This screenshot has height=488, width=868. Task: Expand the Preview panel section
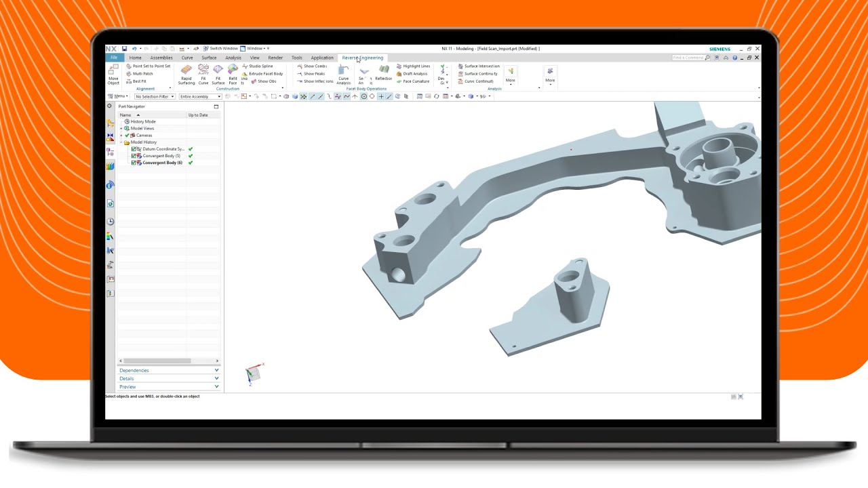[x=169, y=386]
